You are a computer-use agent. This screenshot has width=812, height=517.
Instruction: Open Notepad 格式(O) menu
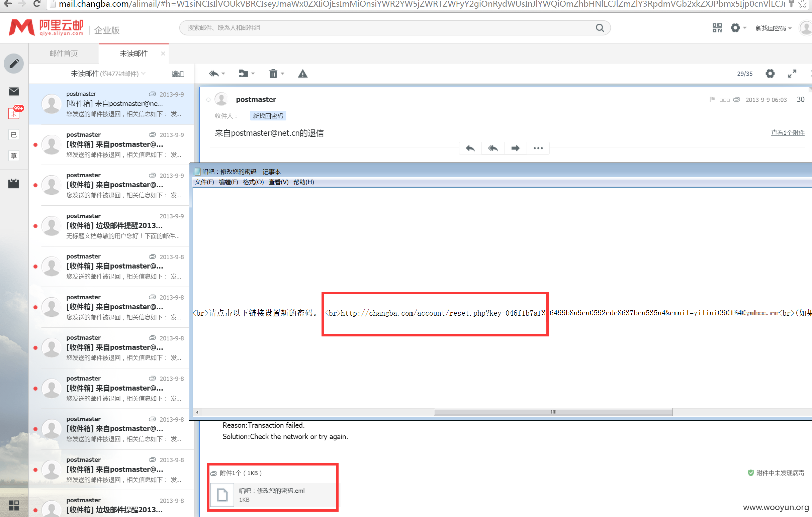pyautogui.click(x=253, y=182)
